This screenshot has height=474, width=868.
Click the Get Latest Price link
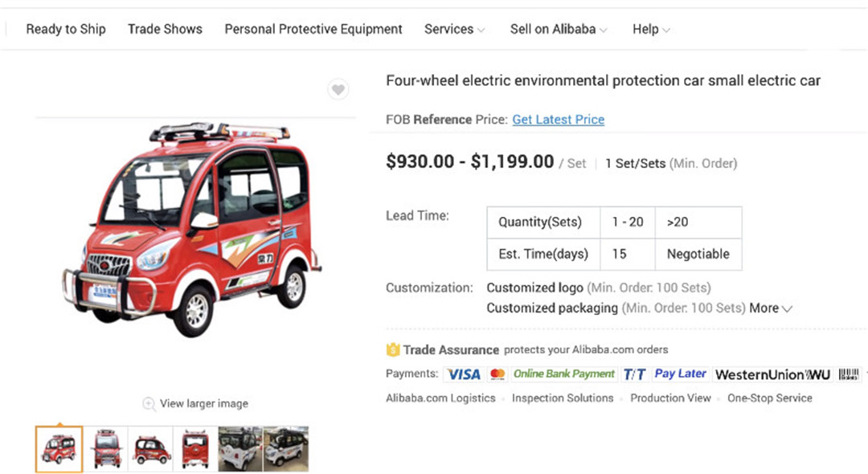pyautogui.click(x=559, y=120)
